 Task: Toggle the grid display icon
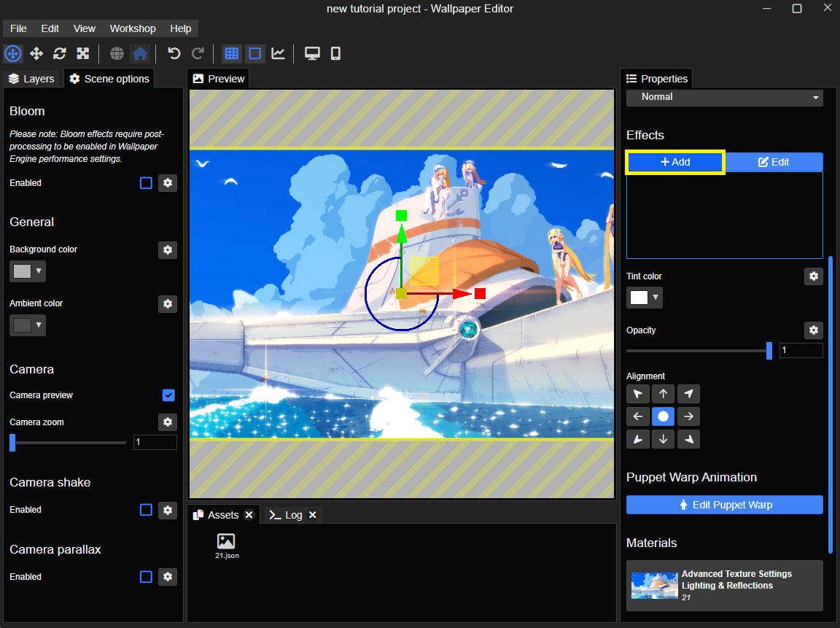tap(231, 53)
